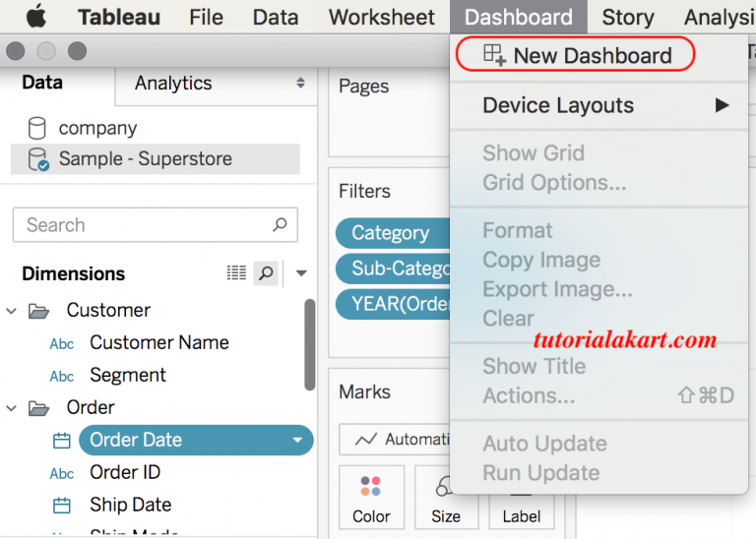Open the Worksheet menu
Screen dimensions: 756x539
[381, 18]
